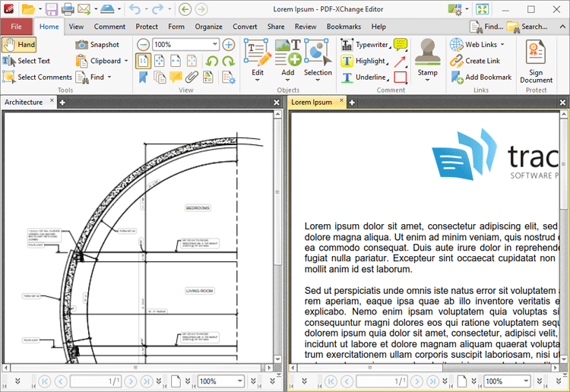The height and width of the screenshot is (392, 570).
Task: Click the Save icon in quick toolbar
Action: [51, 9]
